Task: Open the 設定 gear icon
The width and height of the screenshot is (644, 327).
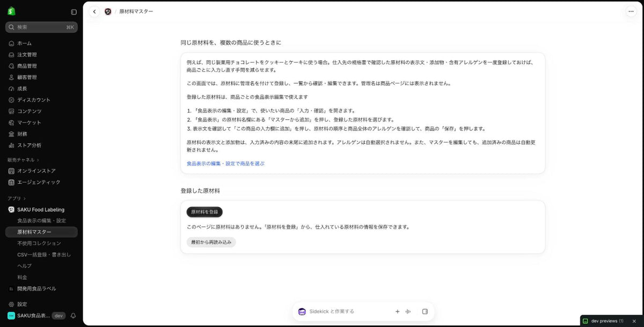Action: pos(11,304)
